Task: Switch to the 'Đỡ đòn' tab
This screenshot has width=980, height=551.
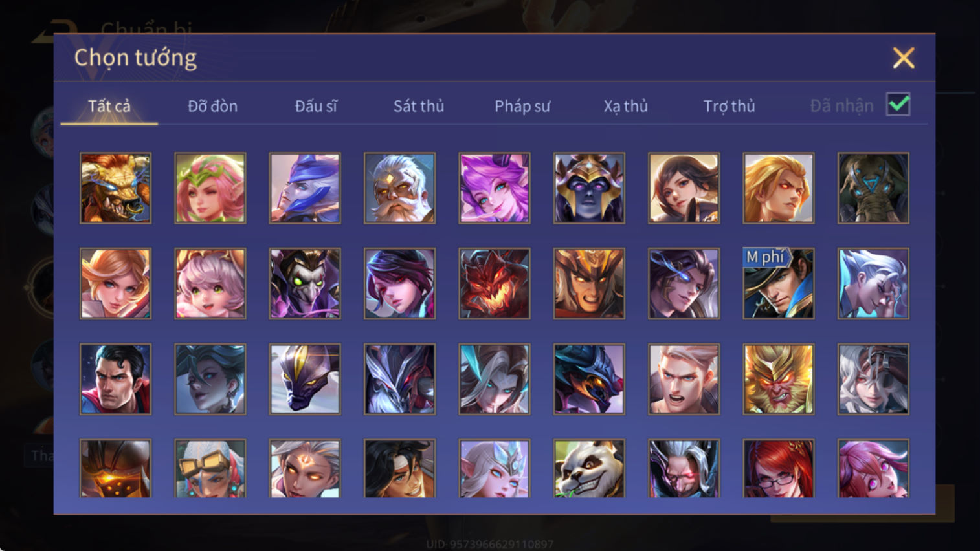Action: (x=212, y=105)
